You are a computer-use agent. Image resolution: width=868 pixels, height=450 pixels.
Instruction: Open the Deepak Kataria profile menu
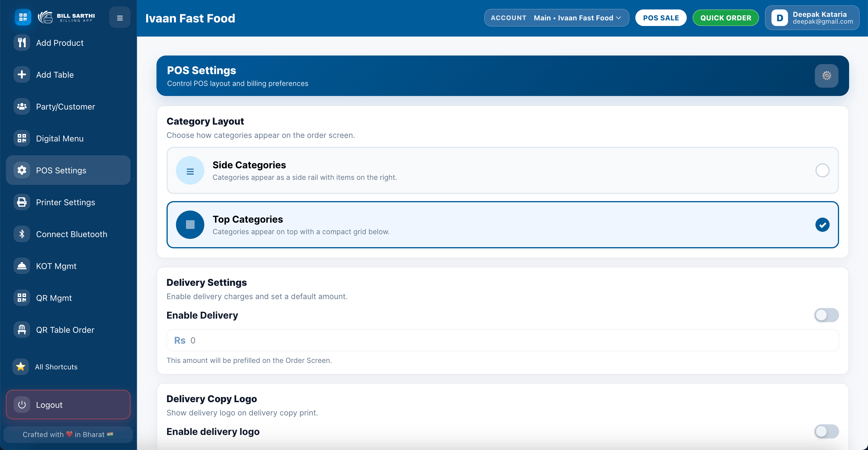coord(812,18)
